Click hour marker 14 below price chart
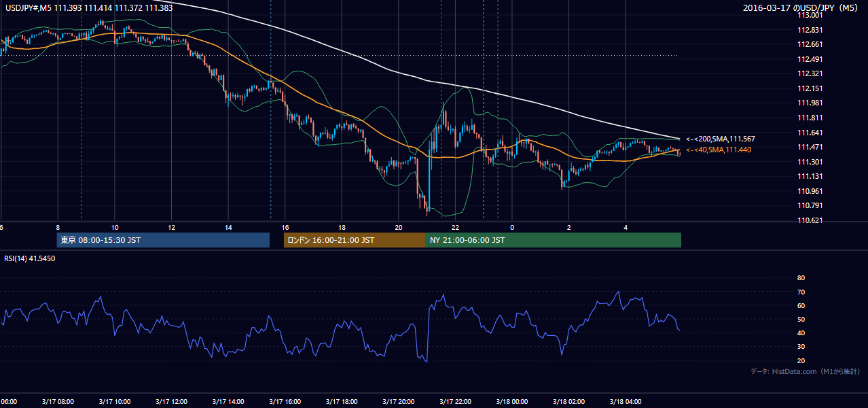The height and width of the screenshot is (408, 868). tap(228, 228)
